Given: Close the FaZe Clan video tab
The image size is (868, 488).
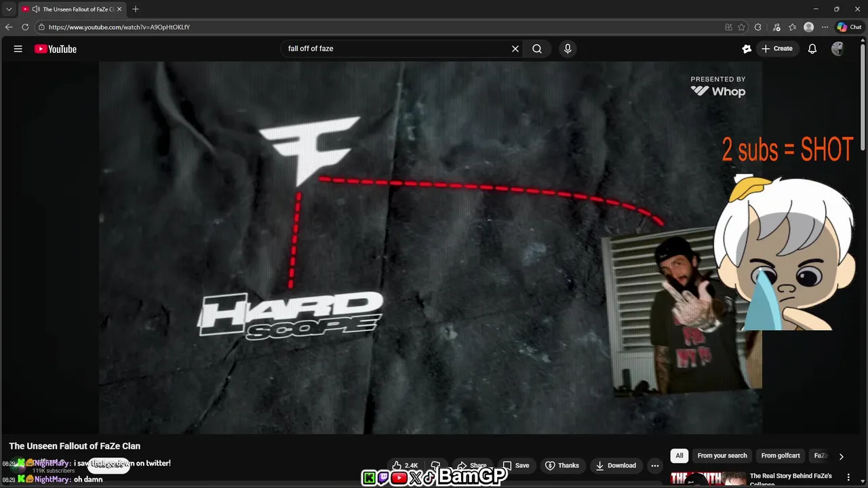Looking at the screenshot, I should [119, 9].
